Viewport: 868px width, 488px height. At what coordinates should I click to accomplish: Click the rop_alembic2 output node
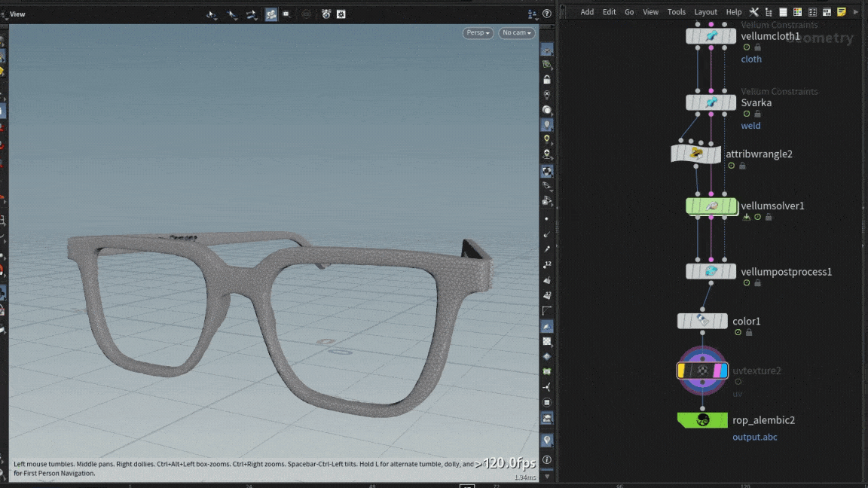[x=703, y=420]
